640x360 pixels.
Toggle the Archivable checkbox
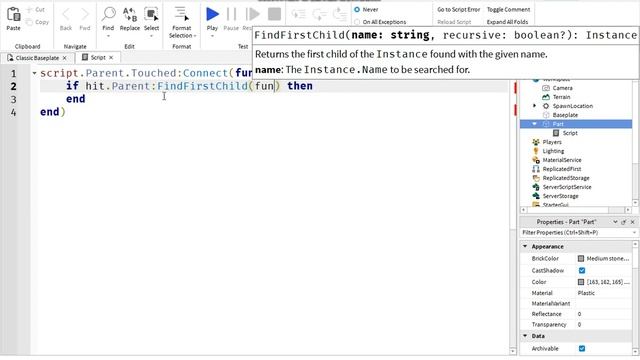(582, 349)
